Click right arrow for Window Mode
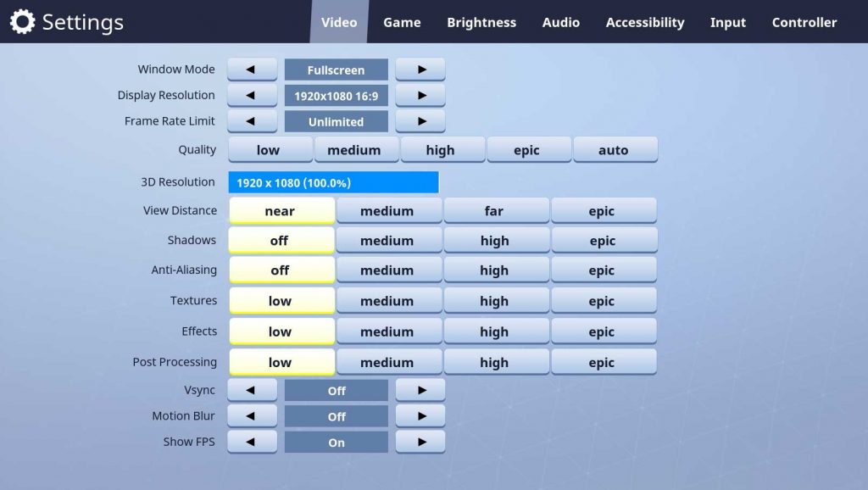The height and width of the screenshot is (490, 868). [x=420, y=70]
